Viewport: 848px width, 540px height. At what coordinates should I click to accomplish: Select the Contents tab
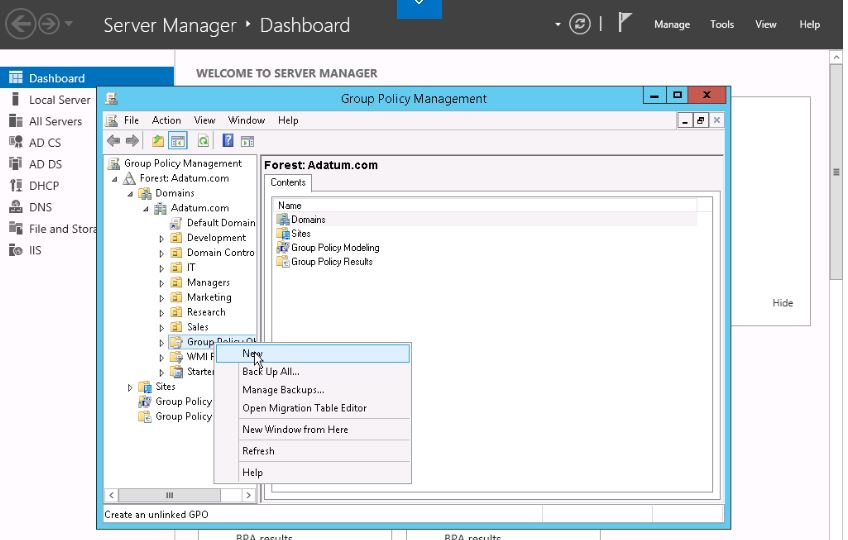click(x=288, y=183)
